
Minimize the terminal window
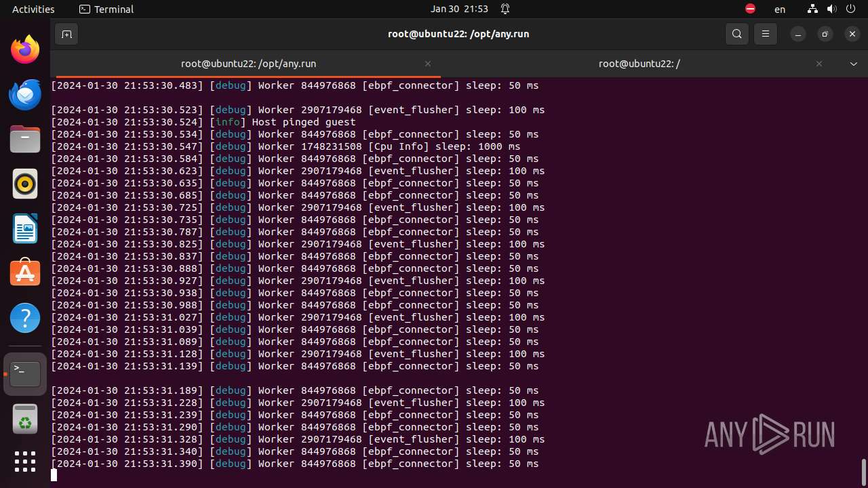pos(799,34)
